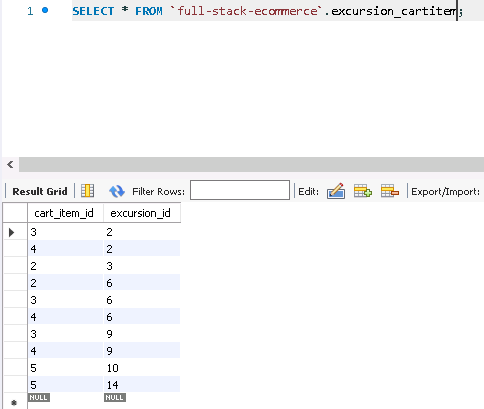Select the cart_item_id column header

[x=65, y=213]
